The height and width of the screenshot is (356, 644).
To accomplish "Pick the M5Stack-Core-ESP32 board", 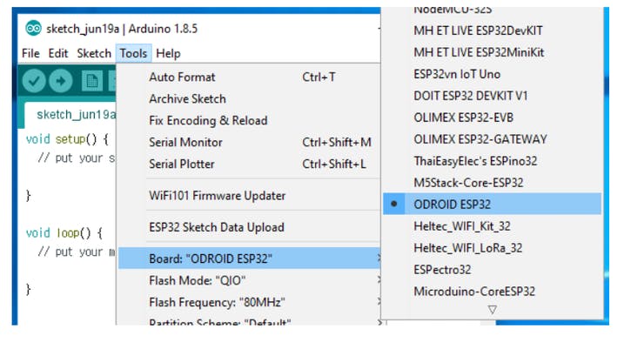I will click(x=468, y=183).
